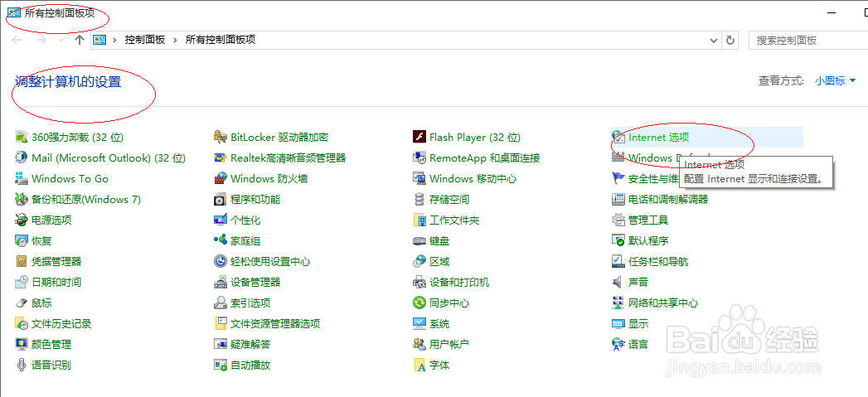Expand chevron before 控制面板 in address bar

(x=115, y=40)
